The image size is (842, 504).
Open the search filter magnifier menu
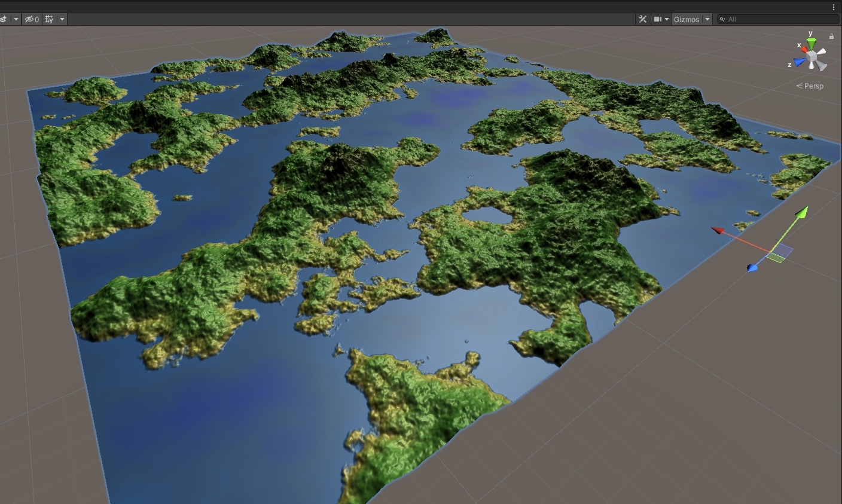(x=722, y=19)
